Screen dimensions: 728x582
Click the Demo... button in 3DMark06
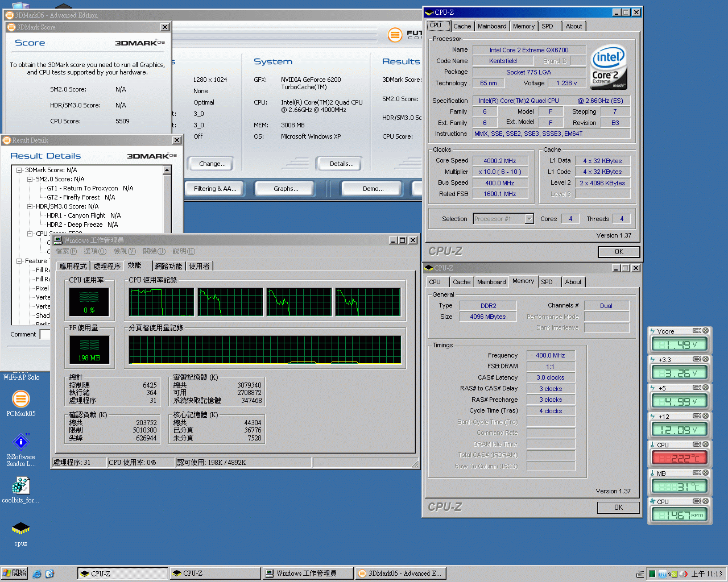coord(373,189)
